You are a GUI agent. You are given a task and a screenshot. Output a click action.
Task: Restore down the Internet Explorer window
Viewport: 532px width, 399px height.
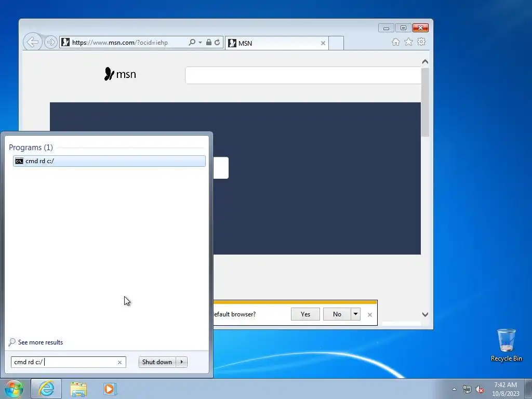tap(403, 28)
